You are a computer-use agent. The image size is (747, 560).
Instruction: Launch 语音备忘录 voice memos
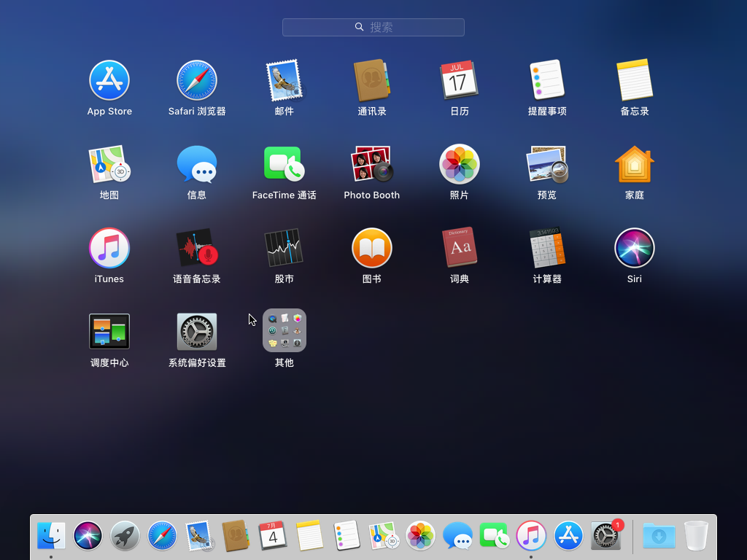[197, 248]
